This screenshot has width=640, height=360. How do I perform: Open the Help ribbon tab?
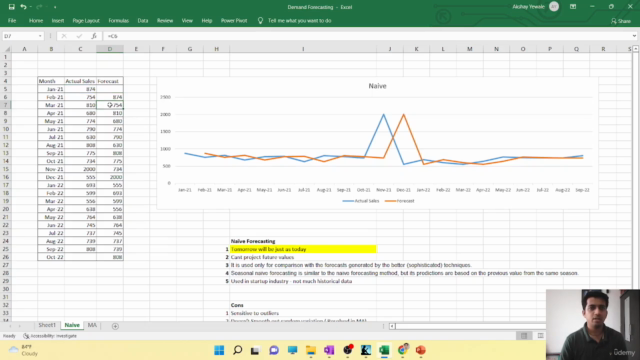pyautogui.click(x=207, y=20)
